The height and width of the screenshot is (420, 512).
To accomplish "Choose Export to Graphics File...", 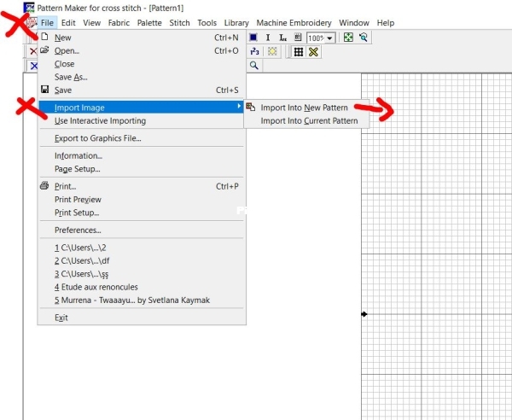I will pos(142,138).
